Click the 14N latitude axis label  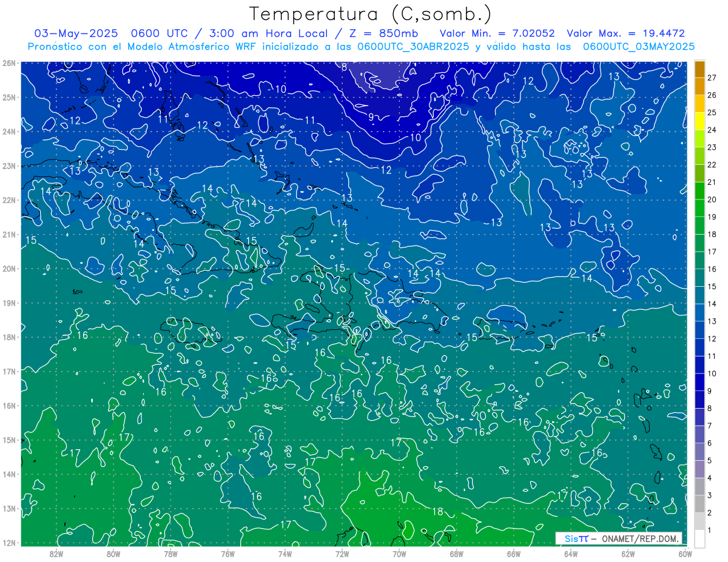tap(8, 474)
